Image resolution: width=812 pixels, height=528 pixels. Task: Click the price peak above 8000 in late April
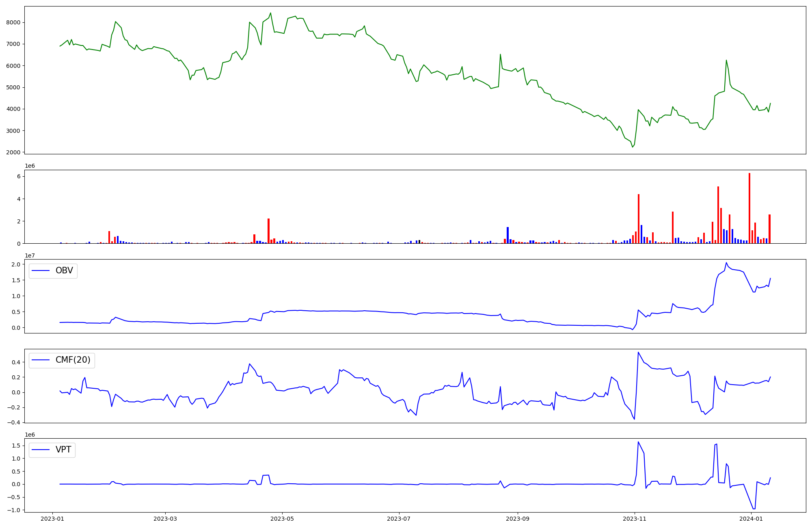pos(271,13)
